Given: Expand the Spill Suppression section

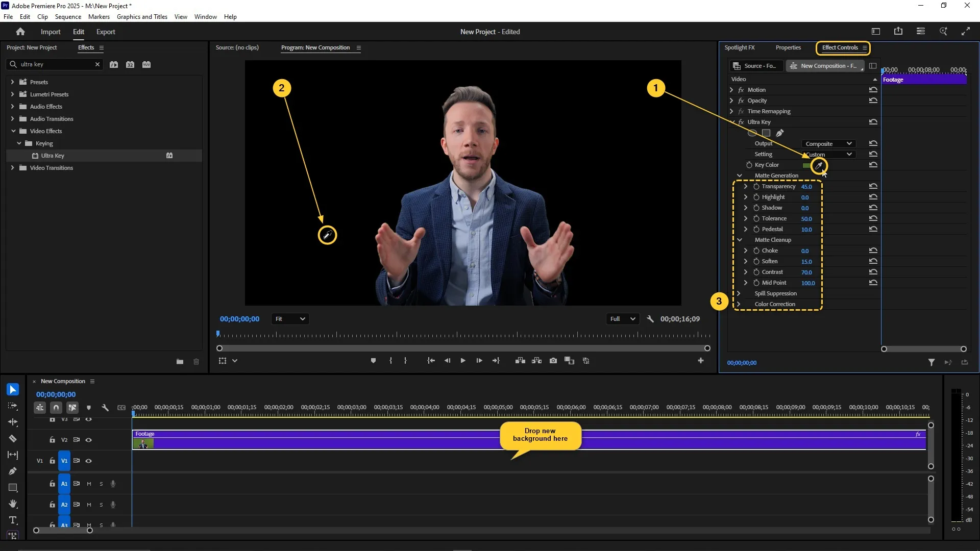Looking at the screenshot, I should [739, 293].
